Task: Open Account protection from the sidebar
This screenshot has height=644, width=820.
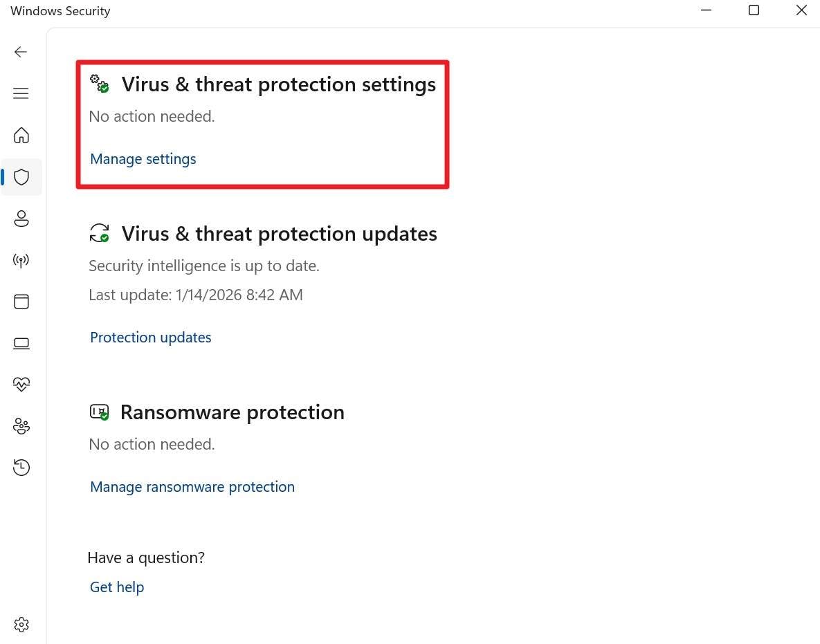Action: (x=21, y=219)
